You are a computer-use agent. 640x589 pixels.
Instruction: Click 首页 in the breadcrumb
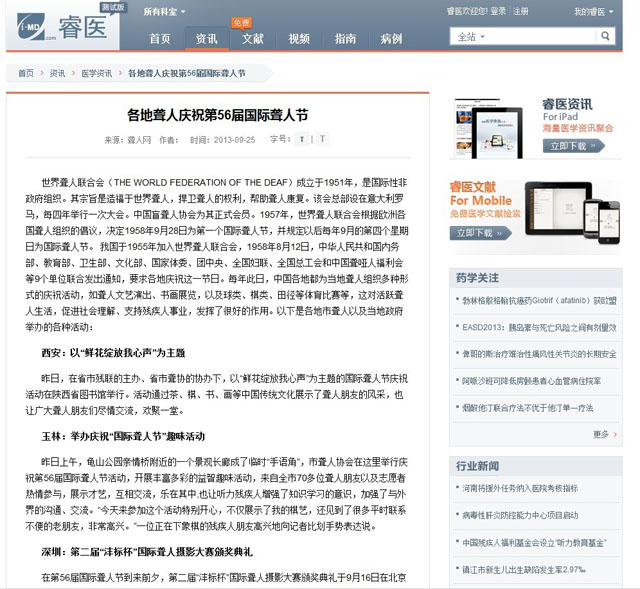[x=26, y=73]
